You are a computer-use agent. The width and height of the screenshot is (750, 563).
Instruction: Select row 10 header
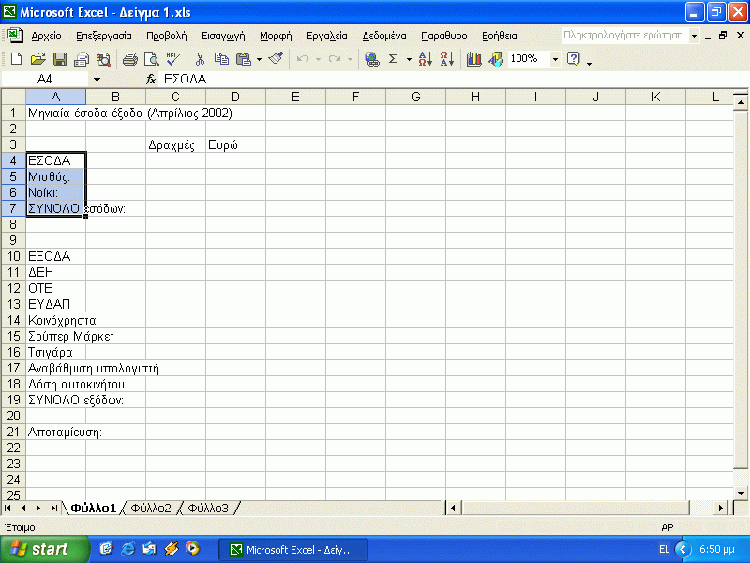pos(13,256)
